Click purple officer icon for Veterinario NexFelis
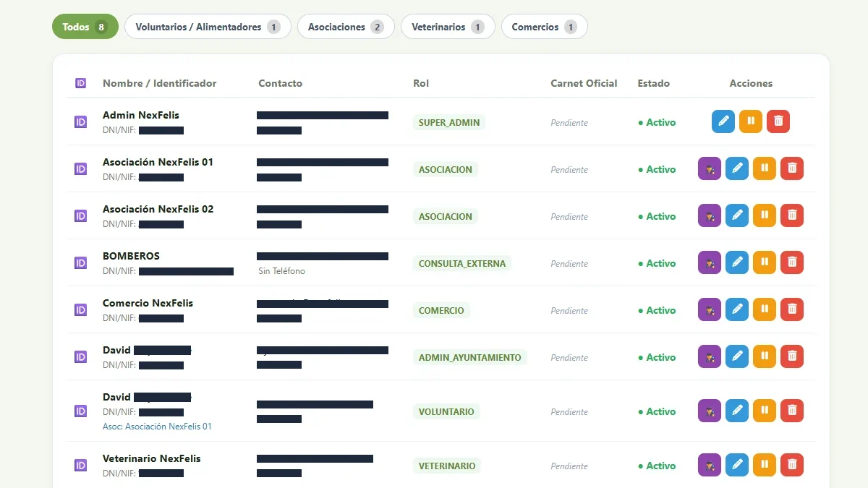Viewport: 868px width, 488px height. click(x=710, y=465)
